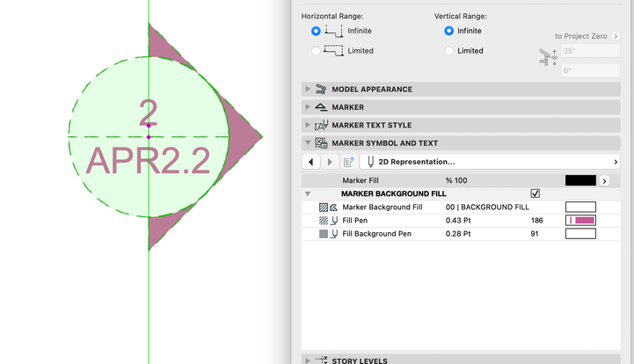The height and width of the screenshot is (364, 634).
Task: Click Fill Background Pen number 91
Action: coord(534,234)
